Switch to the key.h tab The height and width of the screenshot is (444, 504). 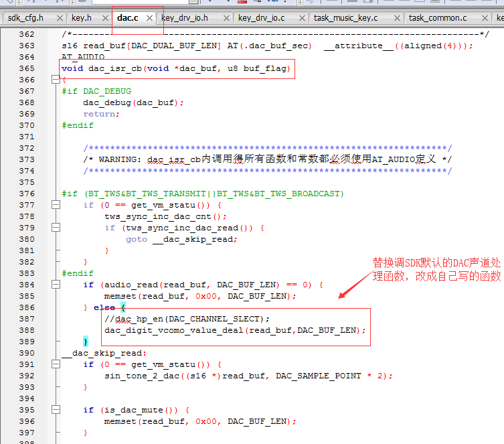coord(82,18)
